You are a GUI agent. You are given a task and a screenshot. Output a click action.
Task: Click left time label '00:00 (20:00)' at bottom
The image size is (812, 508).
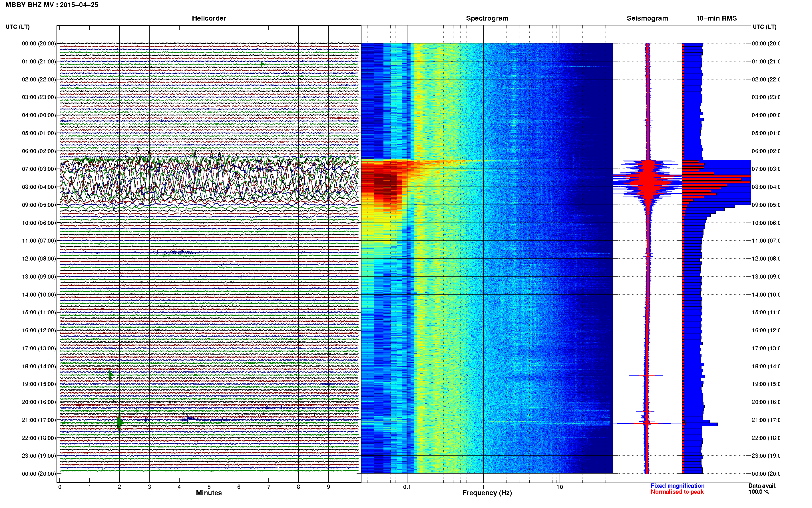pyautogui.click(x=39, y=474)
